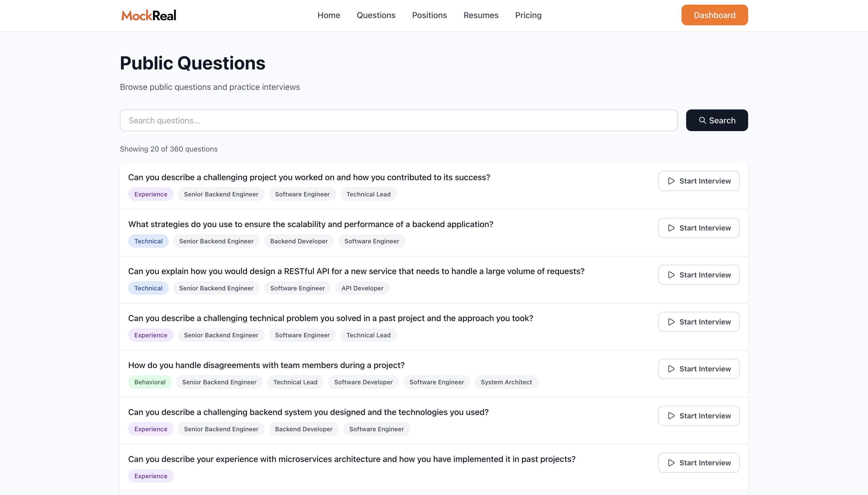Click the MockReal logo
This screenshot has height=495, width=868.
(x=149, y=15)
